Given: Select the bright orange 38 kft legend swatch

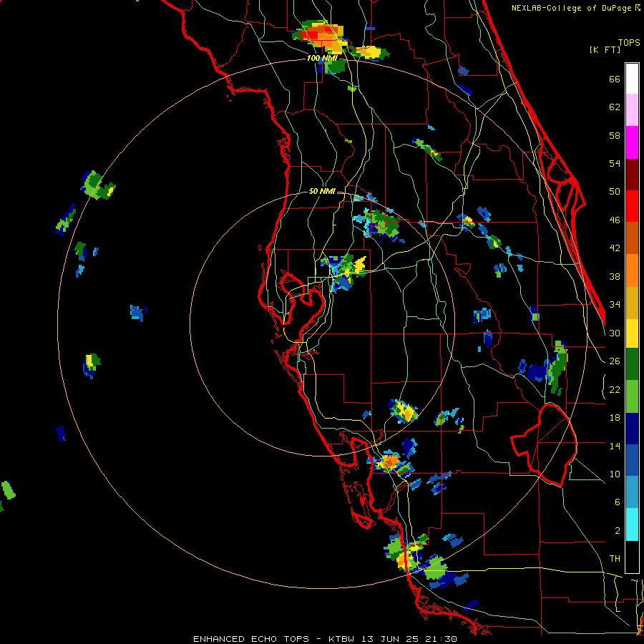Looking at the screenshot, I should coord(632,270).
